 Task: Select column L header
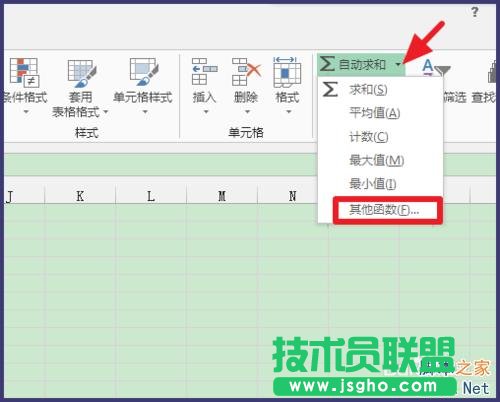pos(151,195)
